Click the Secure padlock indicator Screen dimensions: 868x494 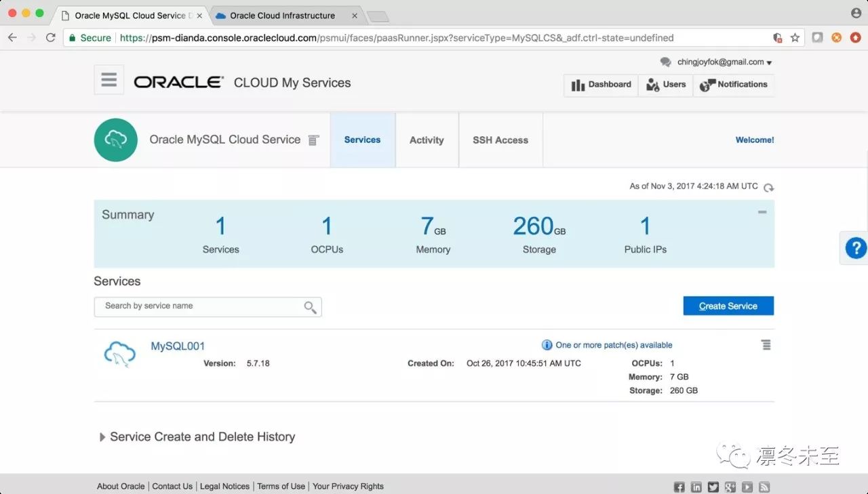click(x=90, y=38)
